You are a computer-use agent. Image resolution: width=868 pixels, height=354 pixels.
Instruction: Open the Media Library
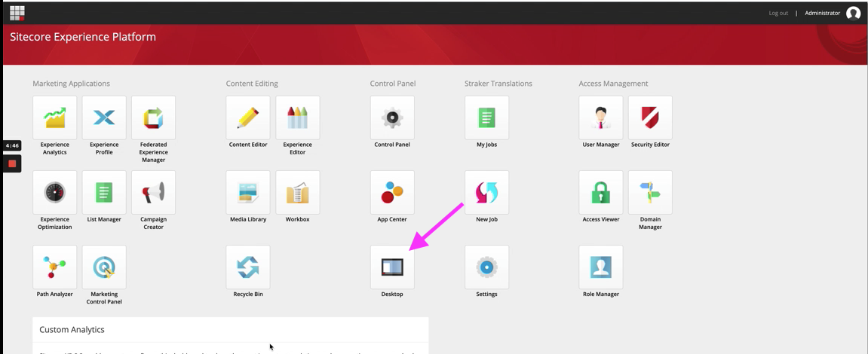248,193
